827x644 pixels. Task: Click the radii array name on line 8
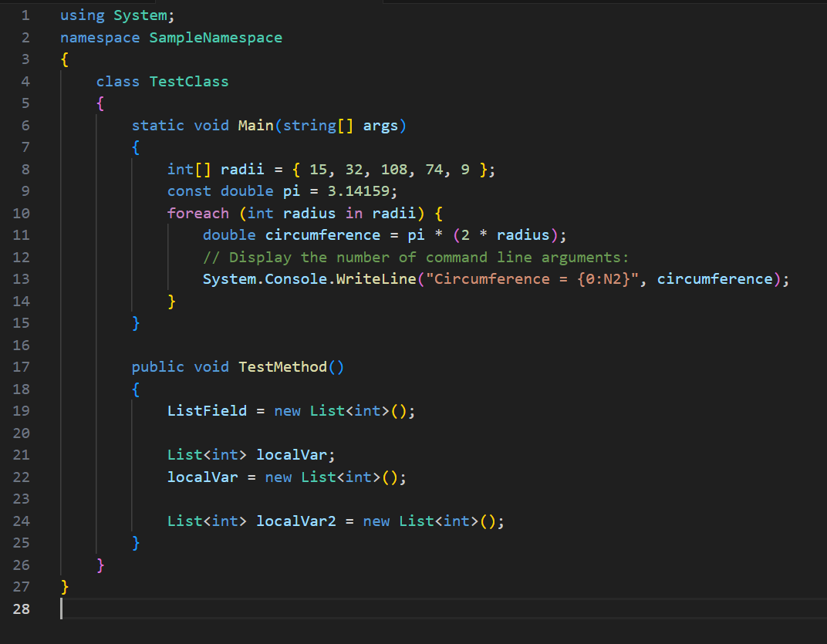(x=241, y=169)
